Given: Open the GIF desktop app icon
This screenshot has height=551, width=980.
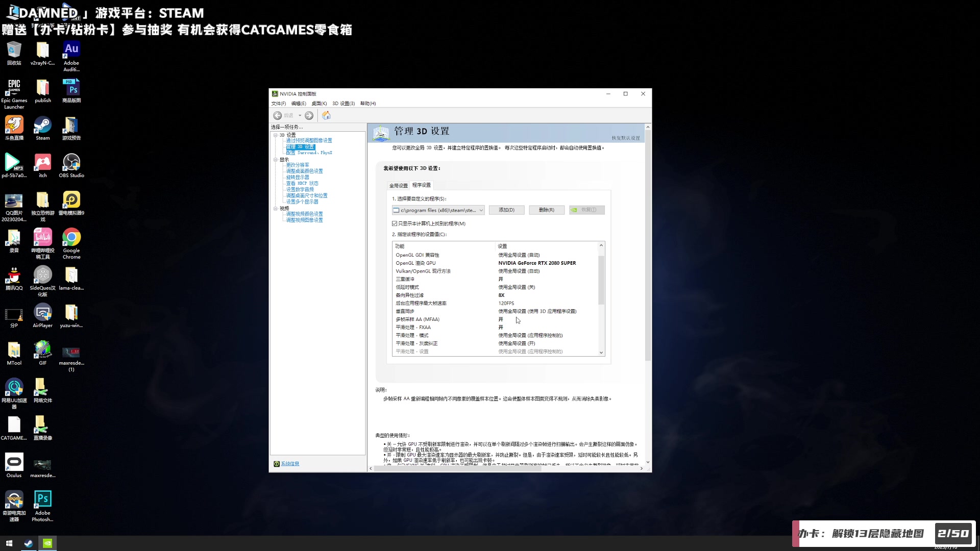Looking at the screenshot, I should pos(43,353).
